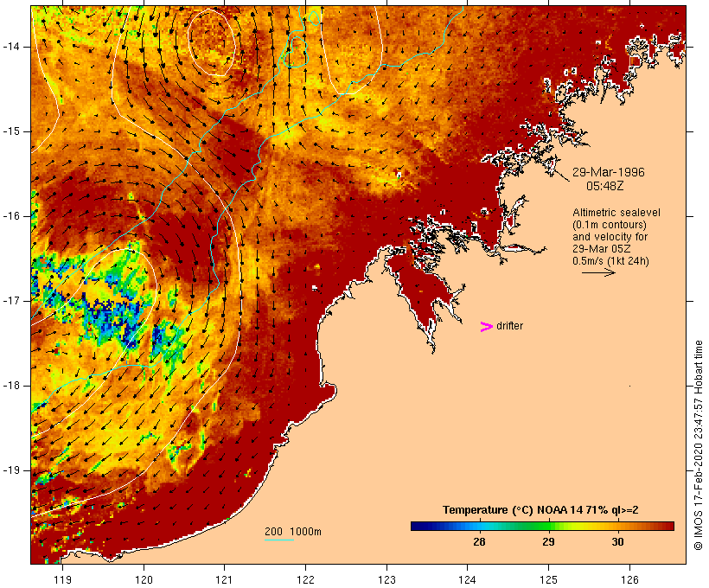This screenshot has height=588, width=709.
Task: Click the "drifter" legend label
Action: [x=509, y=326]
